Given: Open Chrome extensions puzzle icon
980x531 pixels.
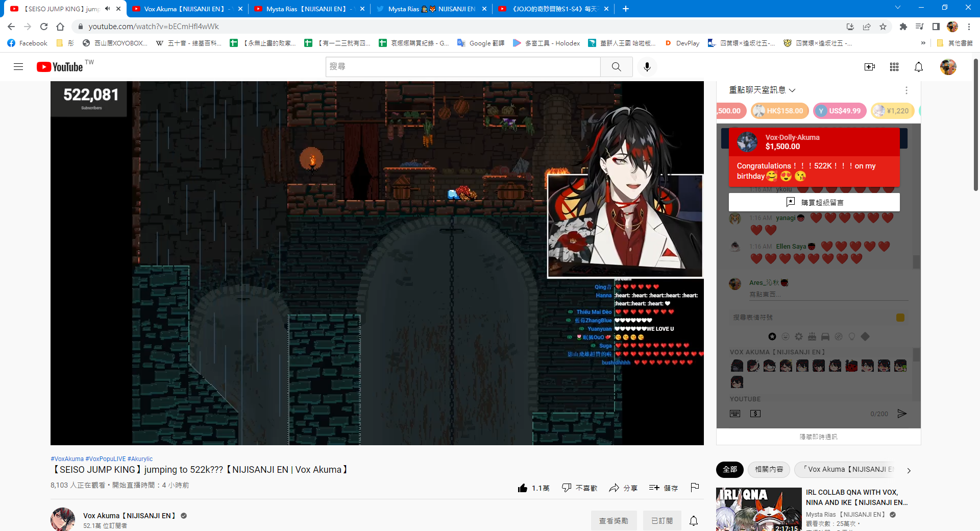Looking at the screenshot, I should click(x=903, y=27).
